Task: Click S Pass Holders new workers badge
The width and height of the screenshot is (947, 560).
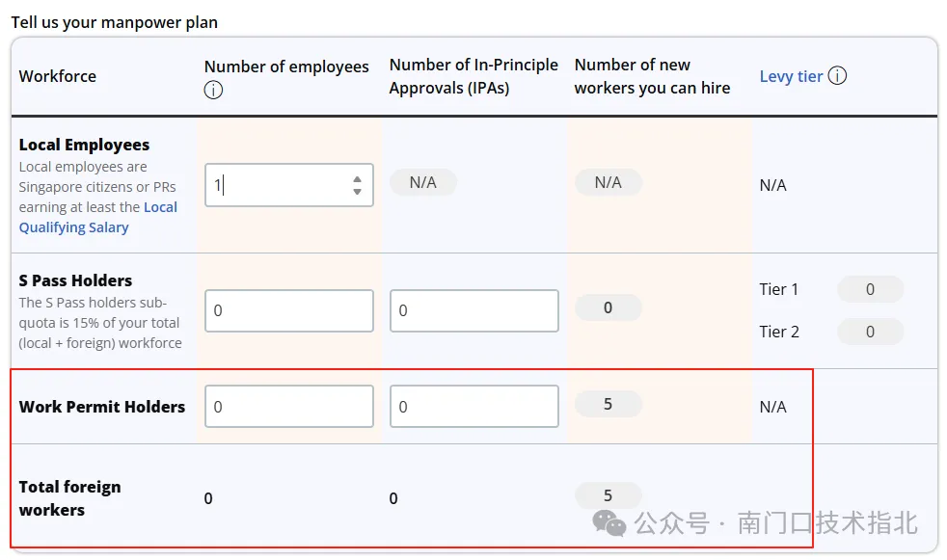Action: coord(608,307)
